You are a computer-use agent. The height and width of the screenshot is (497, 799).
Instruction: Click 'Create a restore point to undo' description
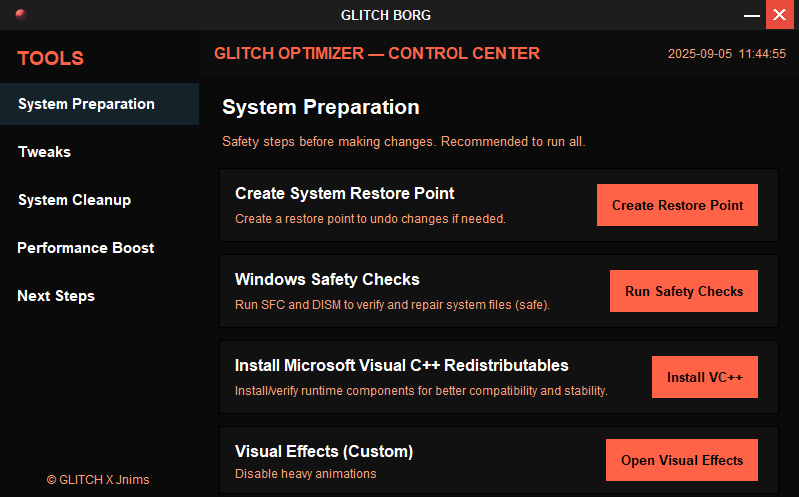tap(370, 219)
